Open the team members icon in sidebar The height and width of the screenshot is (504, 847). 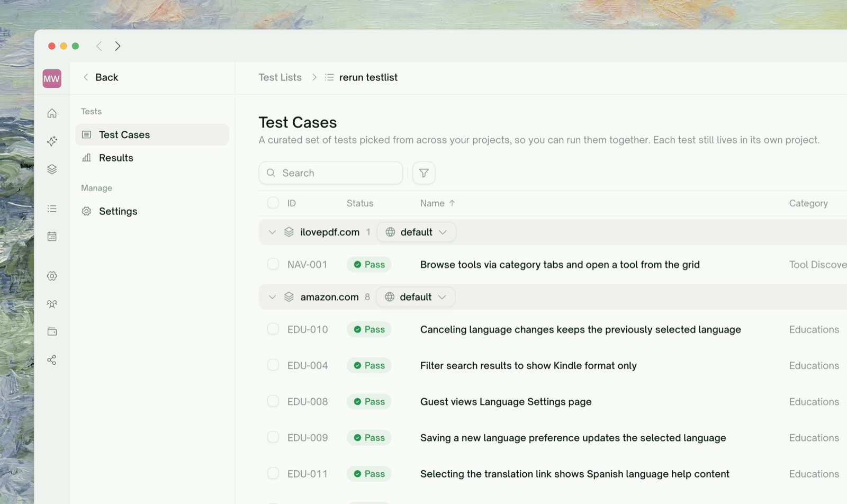(52, 304)
